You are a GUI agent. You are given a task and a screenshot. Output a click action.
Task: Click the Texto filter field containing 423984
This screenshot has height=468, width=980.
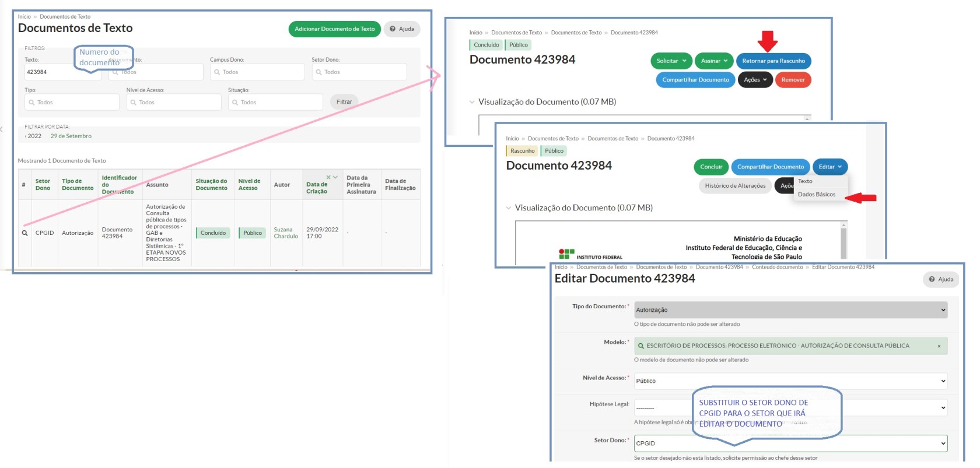(x=63, y=72)
